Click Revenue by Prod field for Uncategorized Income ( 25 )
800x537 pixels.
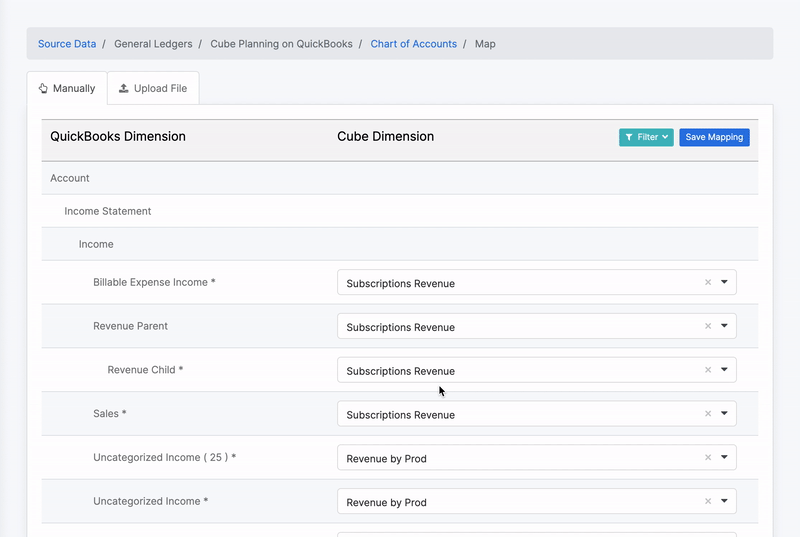[537, 457]
